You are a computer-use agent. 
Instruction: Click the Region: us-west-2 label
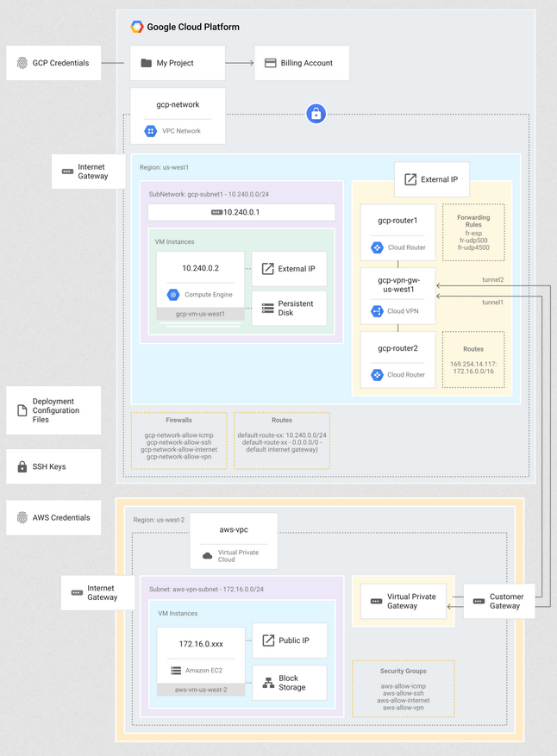click(159, 520)
